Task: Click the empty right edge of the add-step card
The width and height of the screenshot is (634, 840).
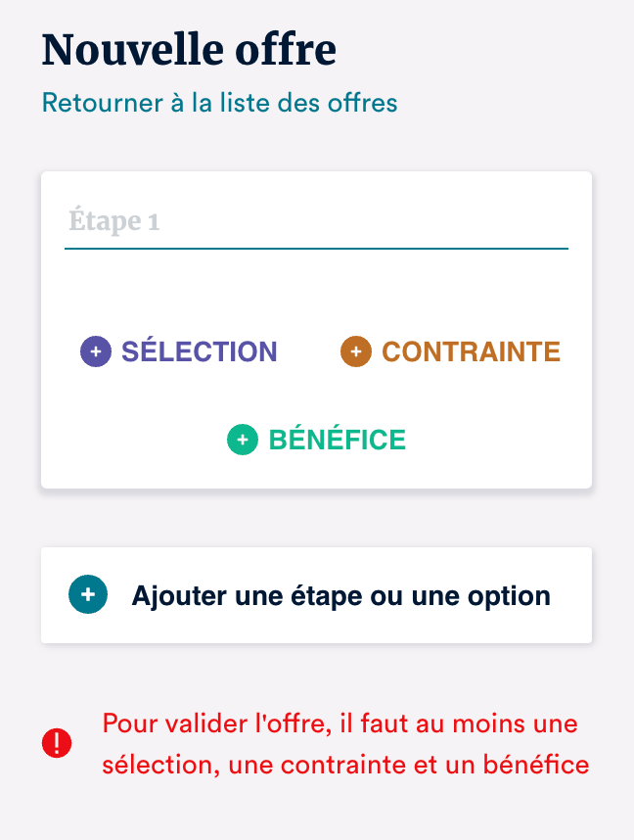Action: click(x=575, y=595)
